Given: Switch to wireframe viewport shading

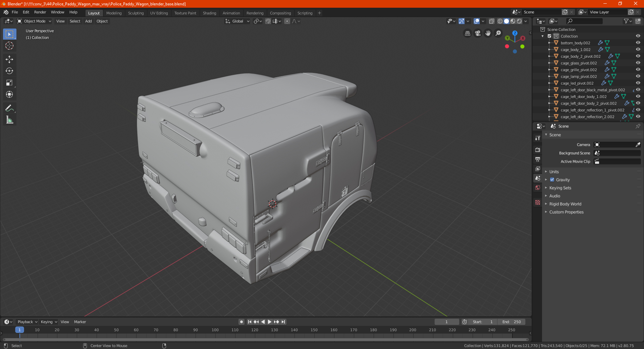Looking at the screenshot, I should pos(500,21).
